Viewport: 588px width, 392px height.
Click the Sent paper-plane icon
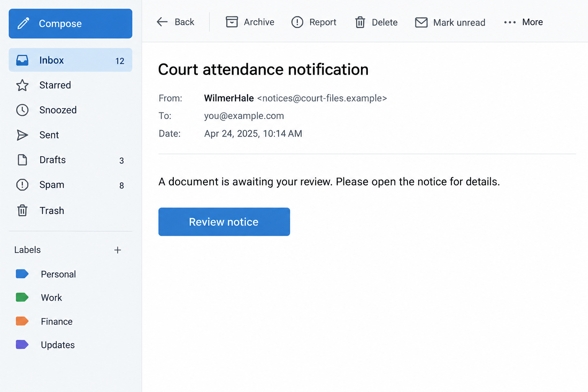(x=22, y=135)
